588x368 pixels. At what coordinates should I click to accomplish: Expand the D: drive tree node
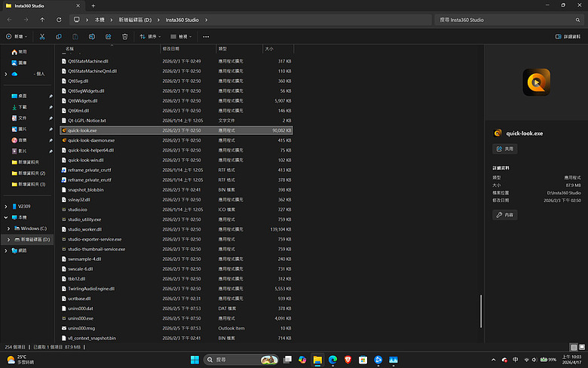point(8,239)
